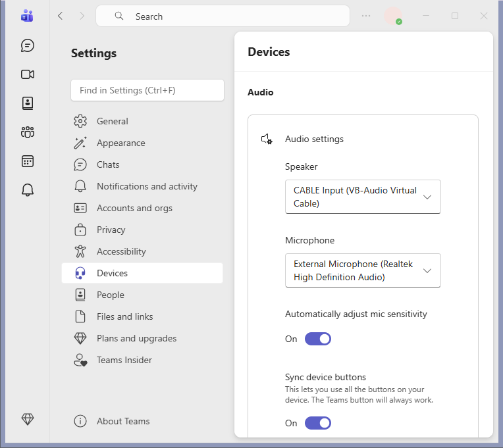503x448 pixels.
Task: Open the Contacts icon in the app rail
Action: [28, 103]
